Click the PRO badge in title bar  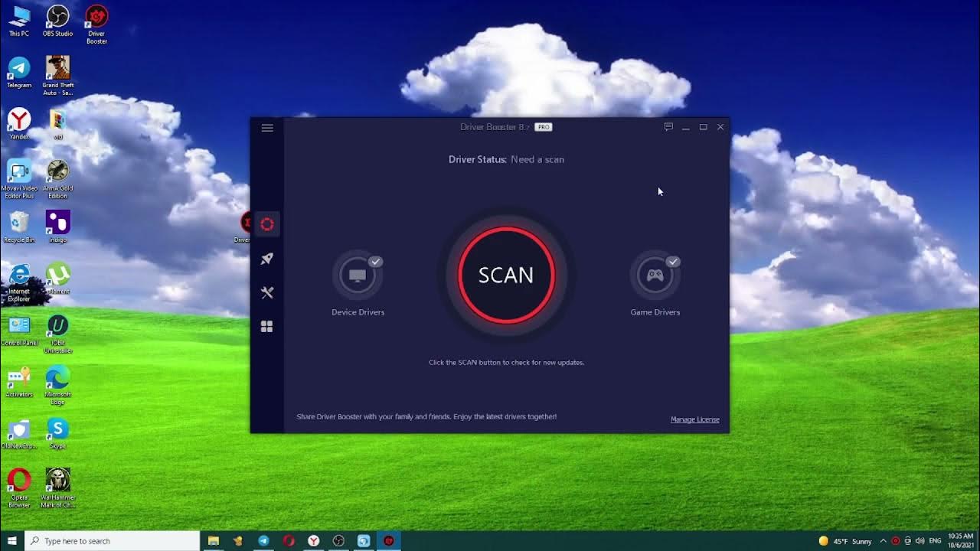pos(544,127)
